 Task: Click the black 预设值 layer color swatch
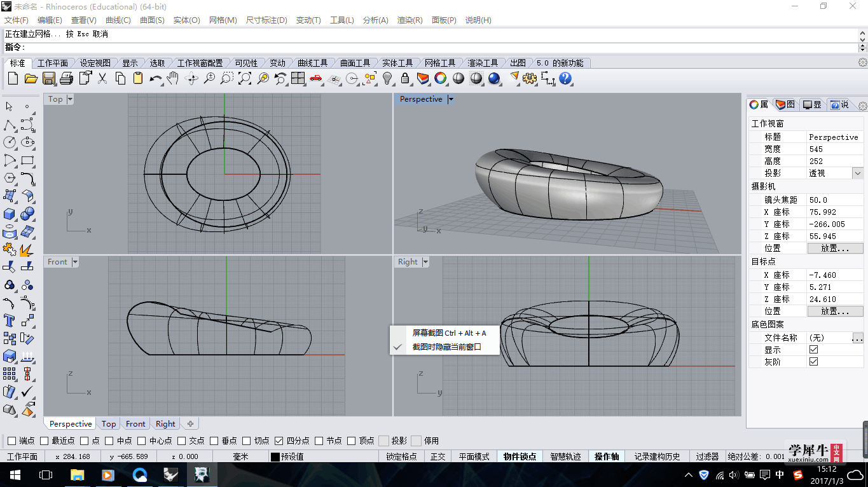coord(275,457)
